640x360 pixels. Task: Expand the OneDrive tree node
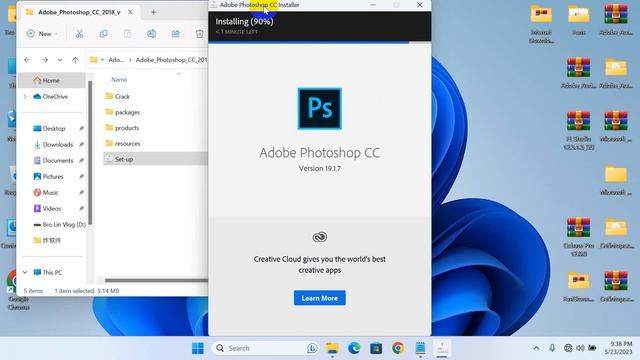25,97
